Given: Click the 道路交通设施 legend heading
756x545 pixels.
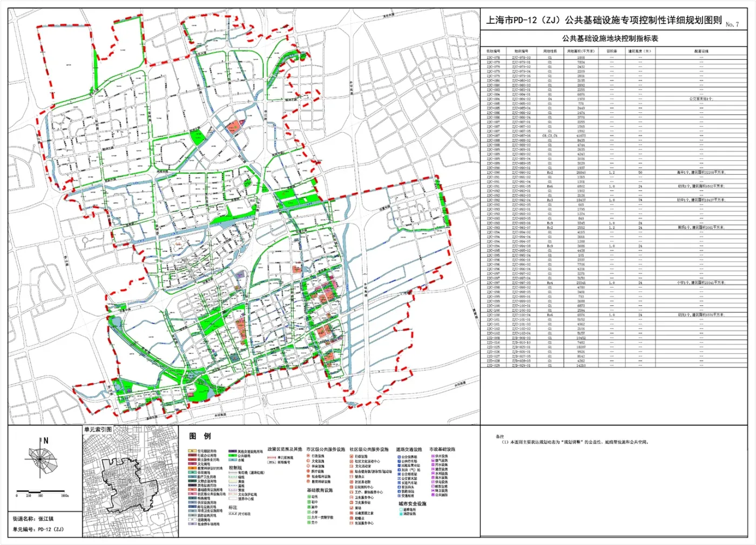Looking at the screenshot, I should click(x=409, y=449).
